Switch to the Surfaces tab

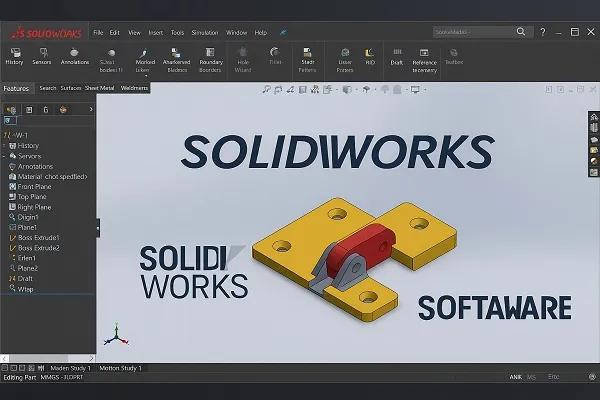tap(71, 88)
